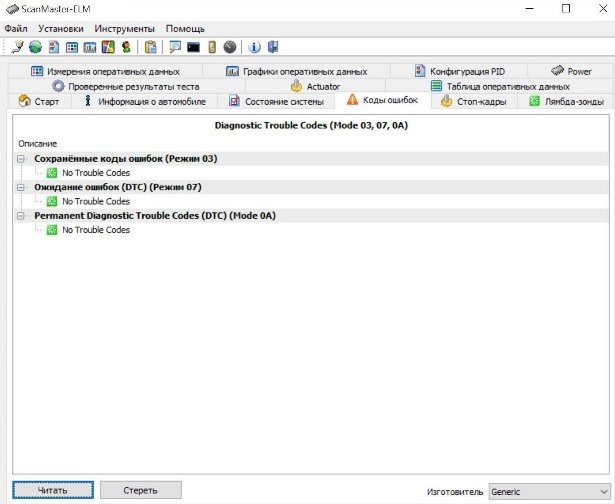Open the Инструменты menu
The image size is (615, 504).
(125, 29)
